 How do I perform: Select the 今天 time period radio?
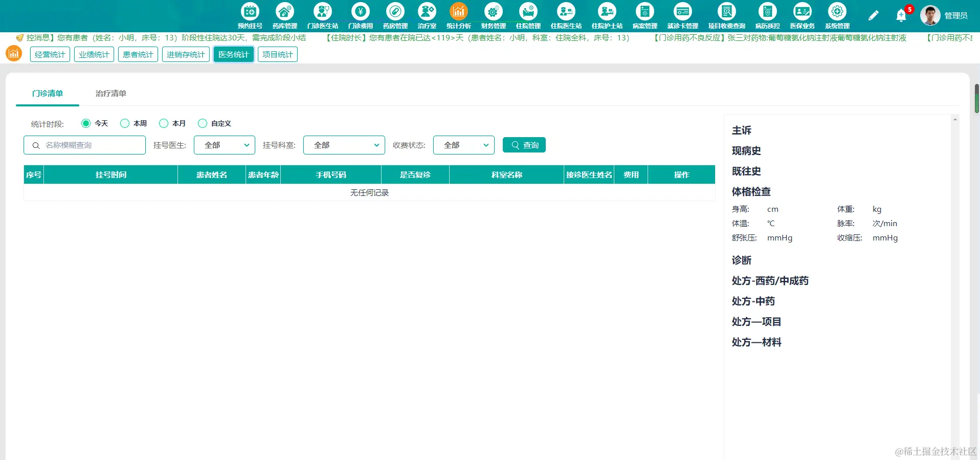pos(86,123)
